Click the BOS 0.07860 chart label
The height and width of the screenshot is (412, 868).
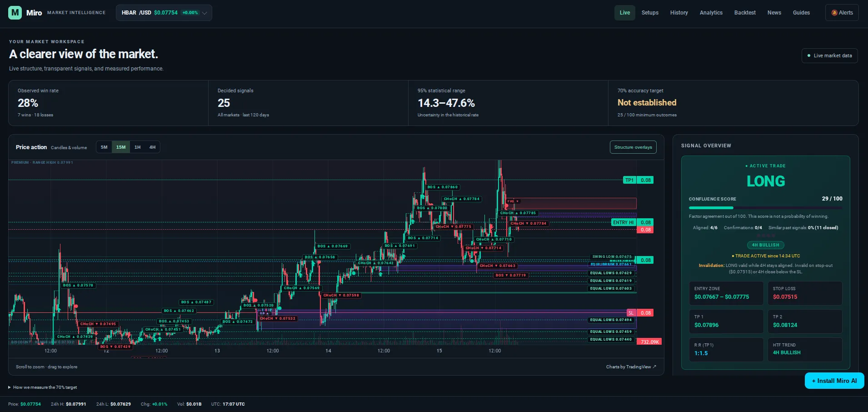tap(443, 187)
